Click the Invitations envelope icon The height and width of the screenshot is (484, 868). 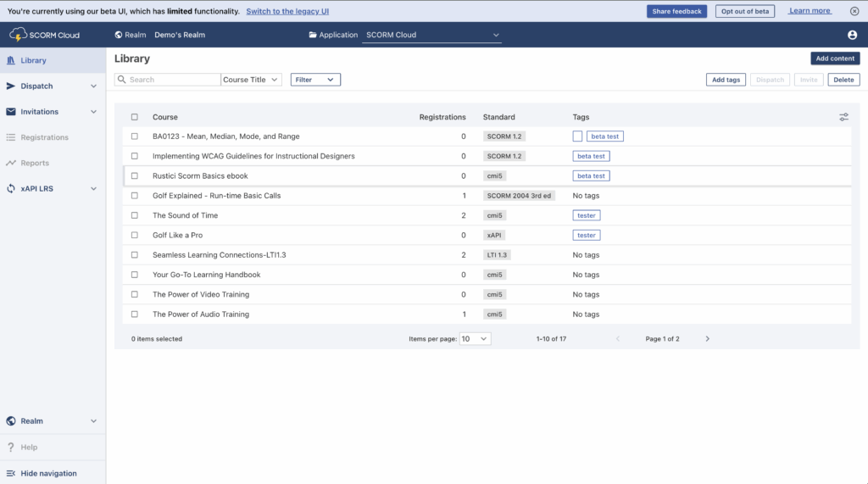[x=10, y=112]
